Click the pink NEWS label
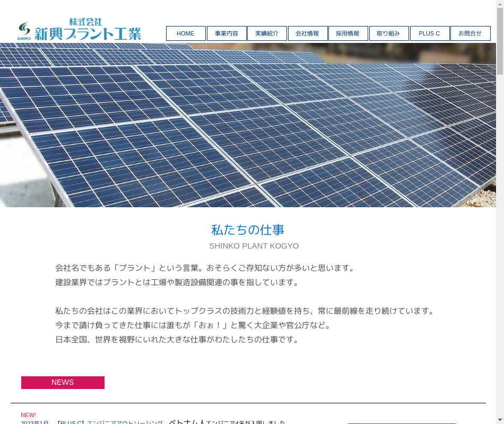This screenshot has height=424, width=504. [63, 383]
